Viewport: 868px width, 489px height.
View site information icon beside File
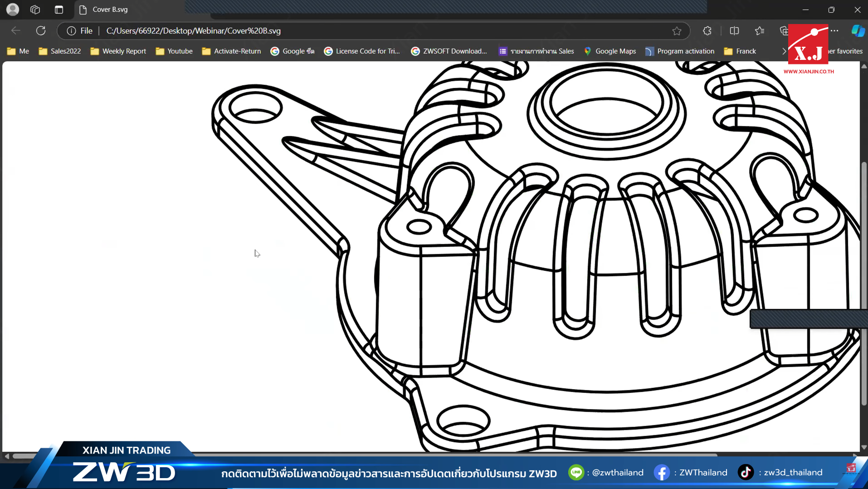(71, 31)
